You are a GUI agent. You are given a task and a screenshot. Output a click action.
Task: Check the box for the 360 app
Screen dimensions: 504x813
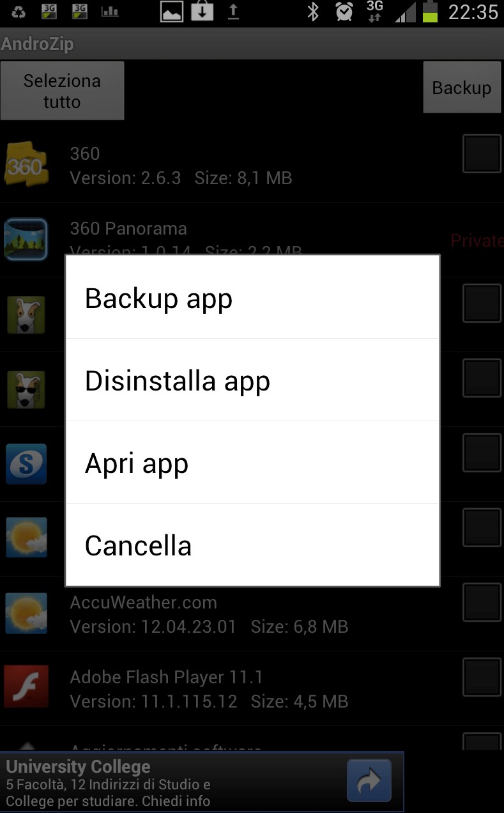pyautogui.click(x=482, y=154)
